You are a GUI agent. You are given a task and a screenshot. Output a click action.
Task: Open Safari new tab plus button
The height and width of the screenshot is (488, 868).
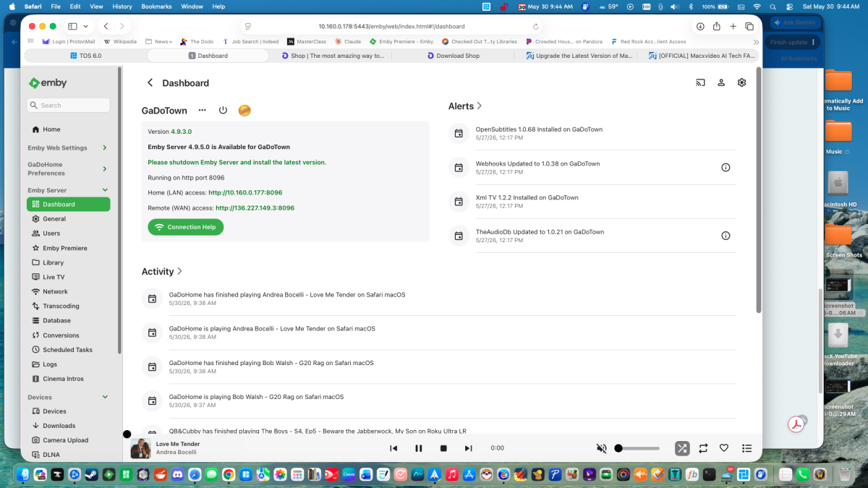coord(733,26)
